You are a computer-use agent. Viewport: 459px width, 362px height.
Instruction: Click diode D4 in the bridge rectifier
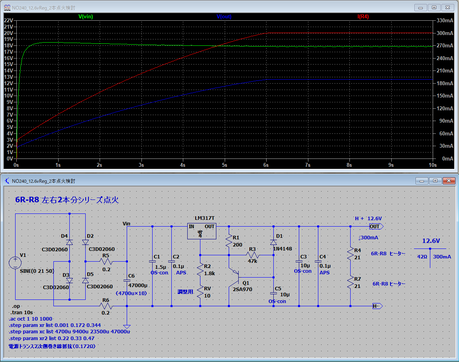click(69, 242)
